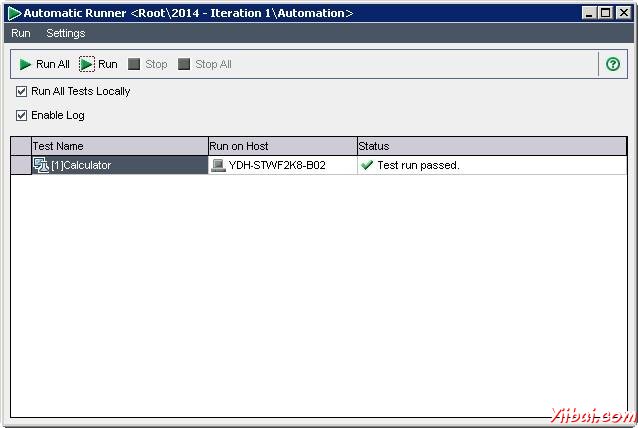638x428 pixels.
Task: Click the Stop toolbar button
Action: (147, 65)
